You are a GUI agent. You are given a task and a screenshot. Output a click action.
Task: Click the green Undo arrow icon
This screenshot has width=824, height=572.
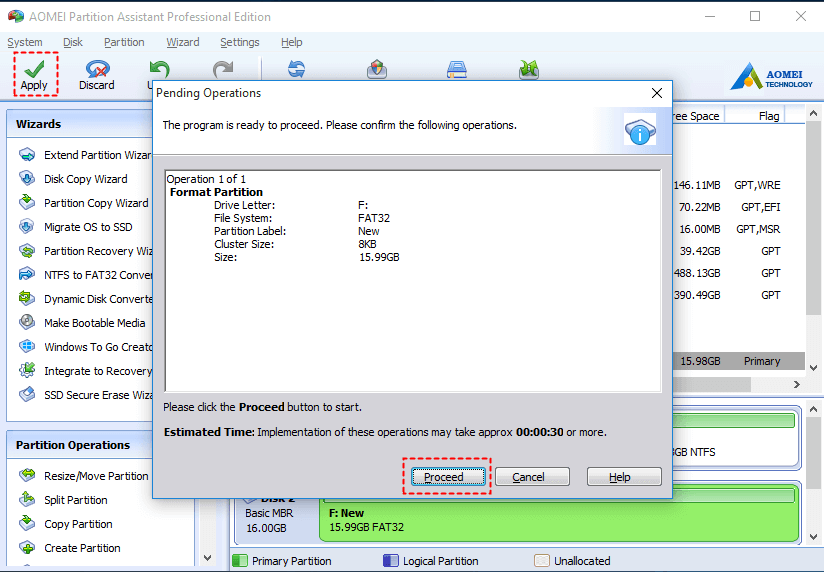pos(159,69)
